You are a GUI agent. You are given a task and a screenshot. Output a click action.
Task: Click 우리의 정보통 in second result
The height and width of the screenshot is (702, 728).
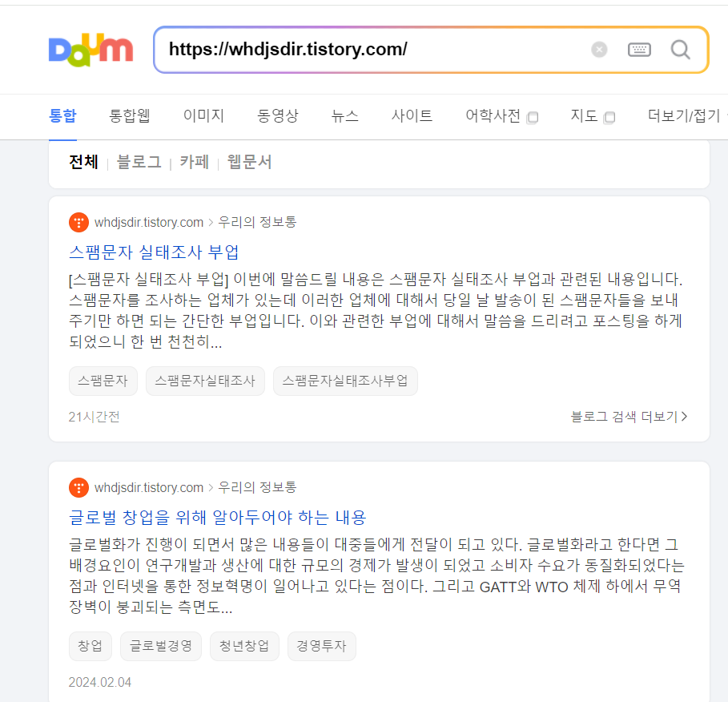[x=257, y=487]
